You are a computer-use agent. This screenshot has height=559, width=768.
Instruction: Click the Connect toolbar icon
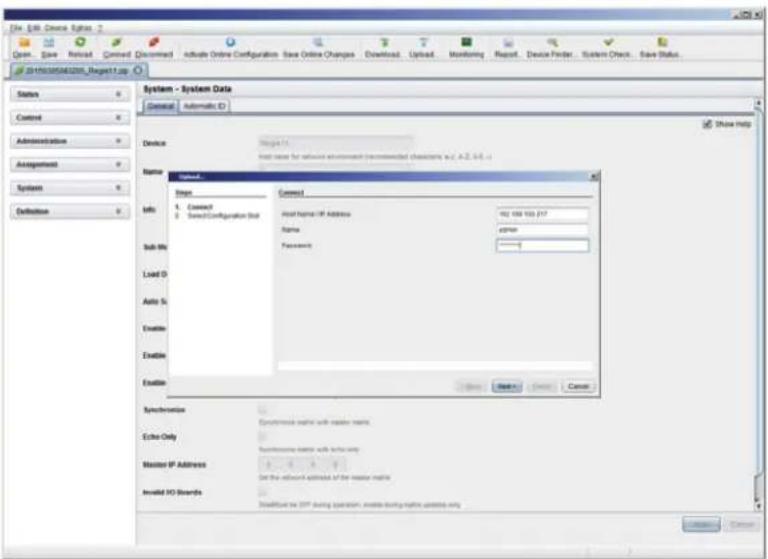coord(117,42)
